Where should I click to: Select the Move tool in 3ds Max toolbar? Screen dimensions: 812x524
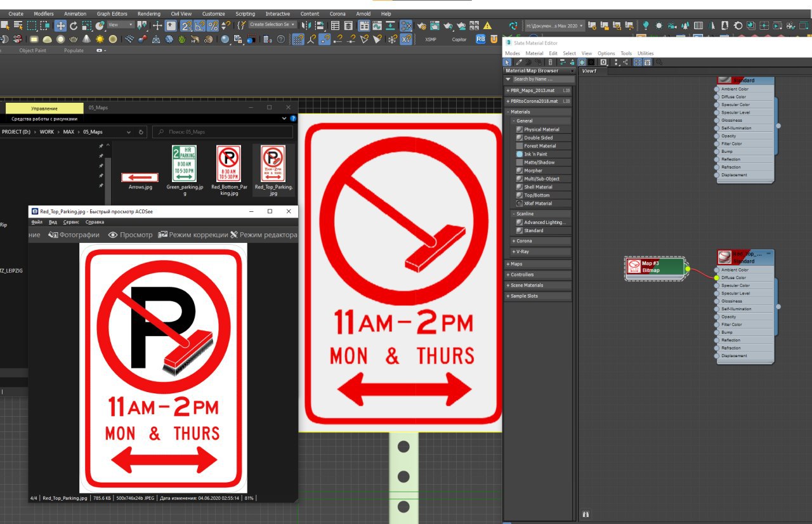(60, 25)
